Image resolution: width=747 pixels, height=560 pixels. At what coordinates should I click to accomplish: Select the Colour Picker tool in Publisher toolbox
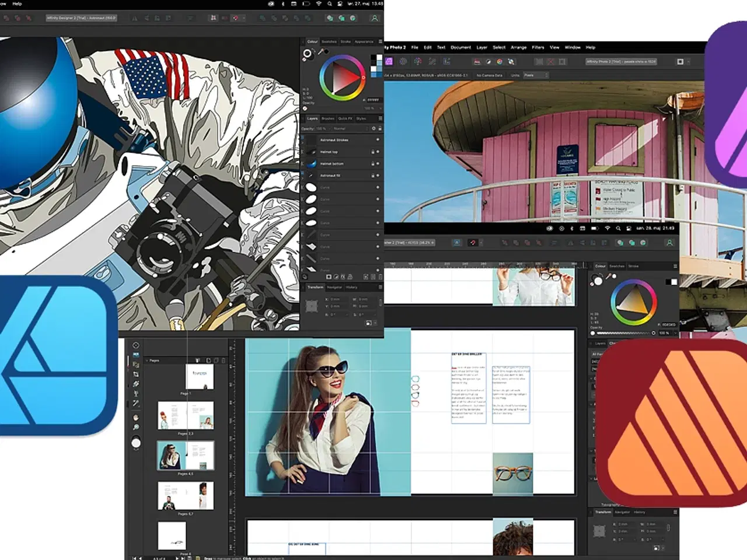136,402
